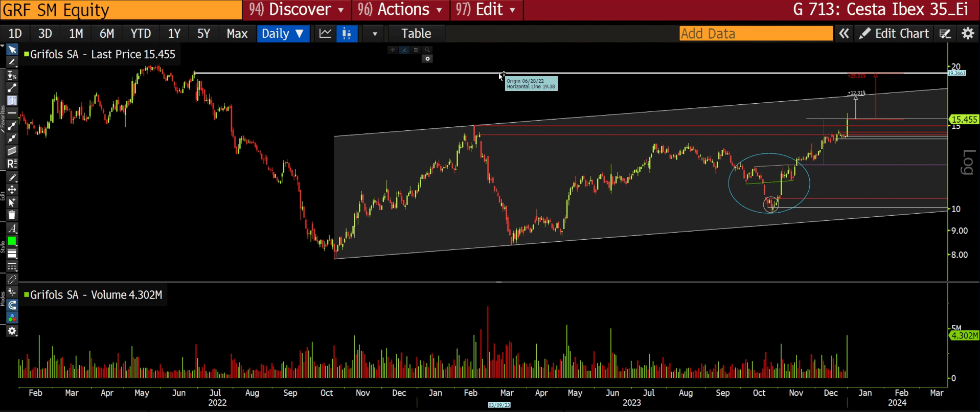980x412 pixels.
Task: Collapse panel with double chevron
Action: [844, 34]
